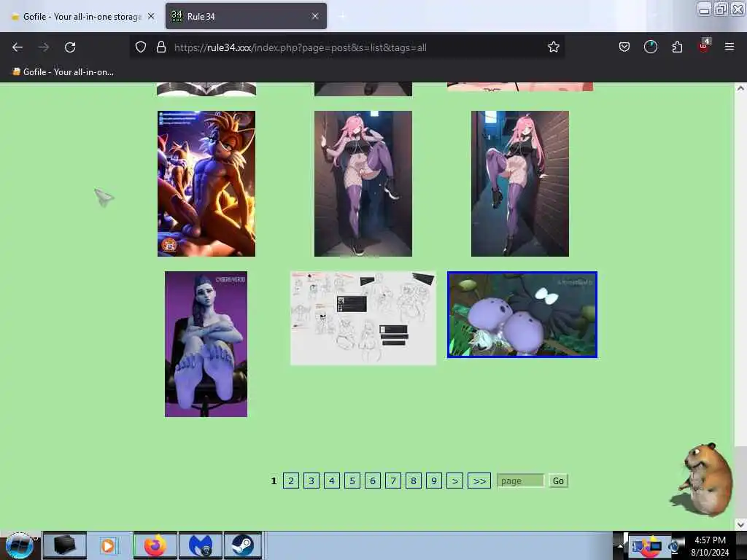Image resolution: width=747 pixels, height=560 pixels.
Task: Go to results page 7
Action: (393, 481)
